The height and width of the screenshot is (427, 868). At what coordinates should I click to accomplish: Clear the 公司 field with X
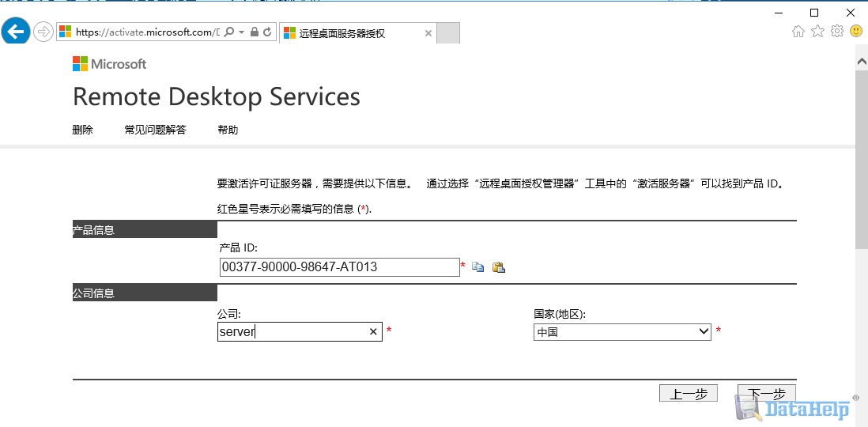point(373,331)
